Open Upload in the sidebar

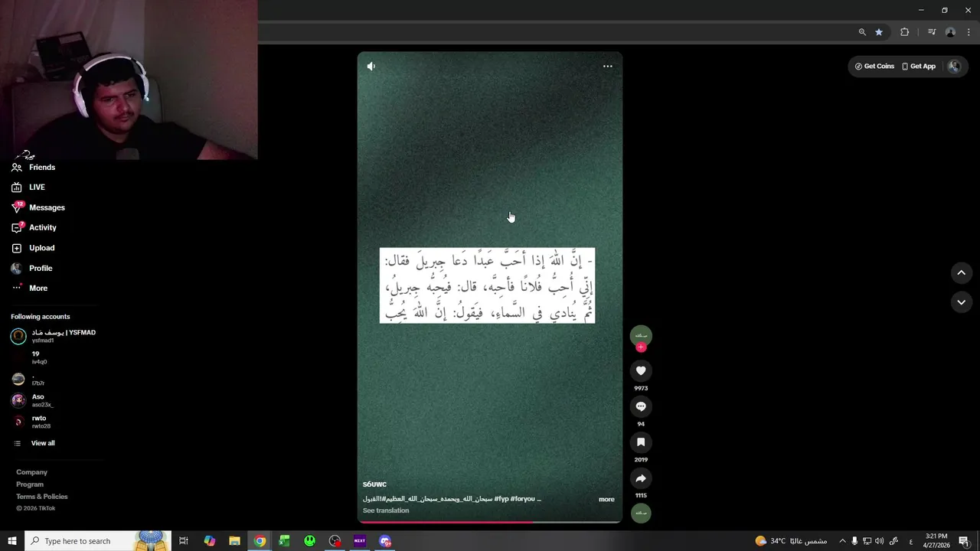33,248
